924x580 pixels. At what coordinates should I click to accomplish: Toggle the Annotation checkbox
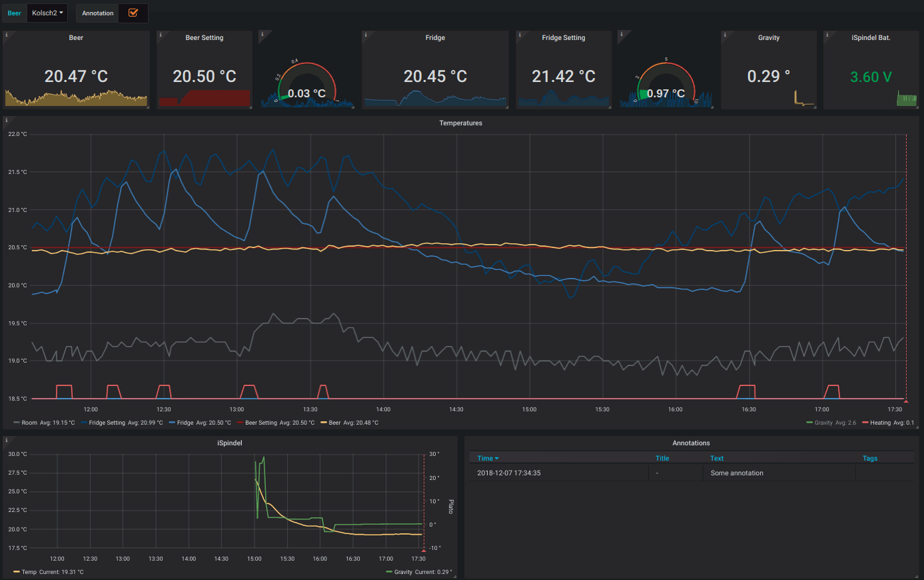click(x=133, y=13)
